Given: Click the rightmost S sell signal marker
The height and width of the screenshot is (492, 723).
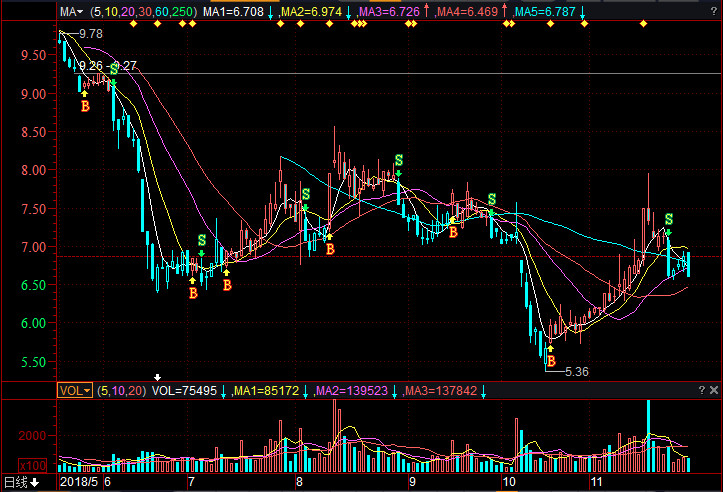Looking at the screenshot, I should [668, 218].
